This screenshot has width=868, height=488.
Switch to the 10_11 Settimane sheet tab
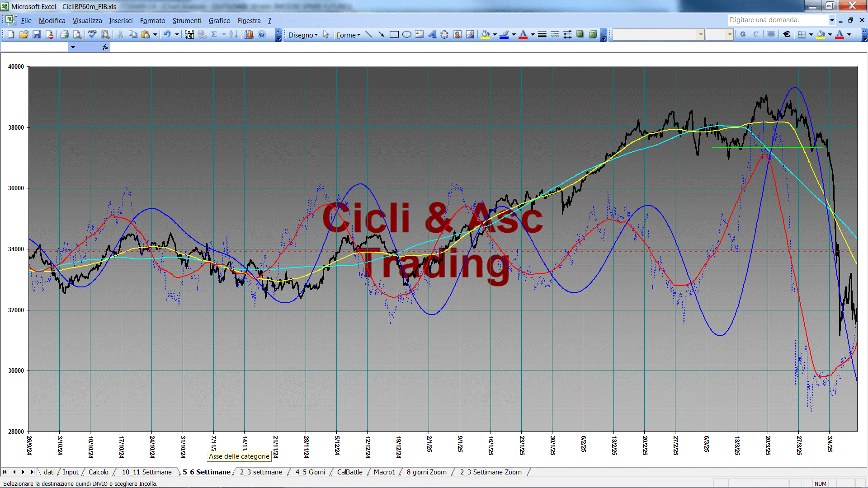tap(147, 472)
